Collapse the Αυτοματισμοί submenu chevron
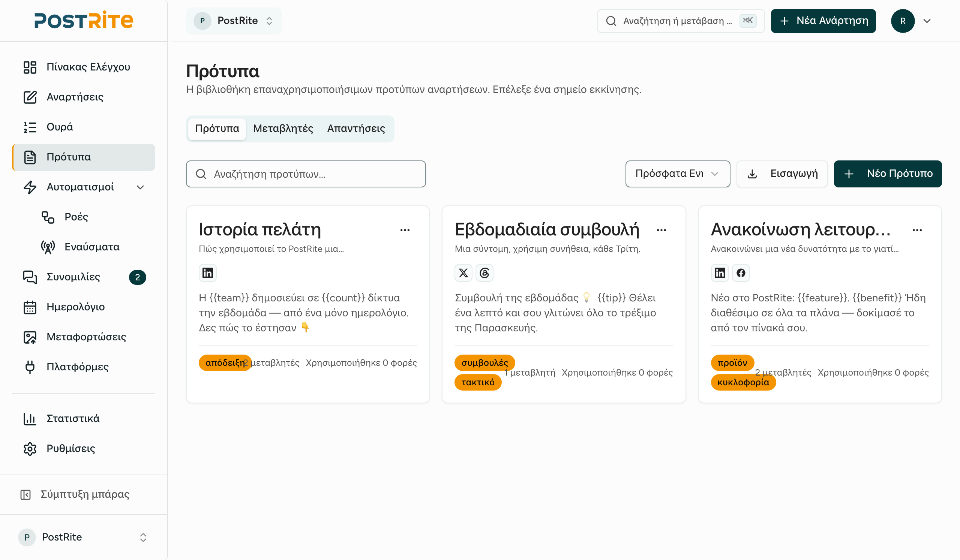This screenshot has height=560, width=960. click(140, 187)
